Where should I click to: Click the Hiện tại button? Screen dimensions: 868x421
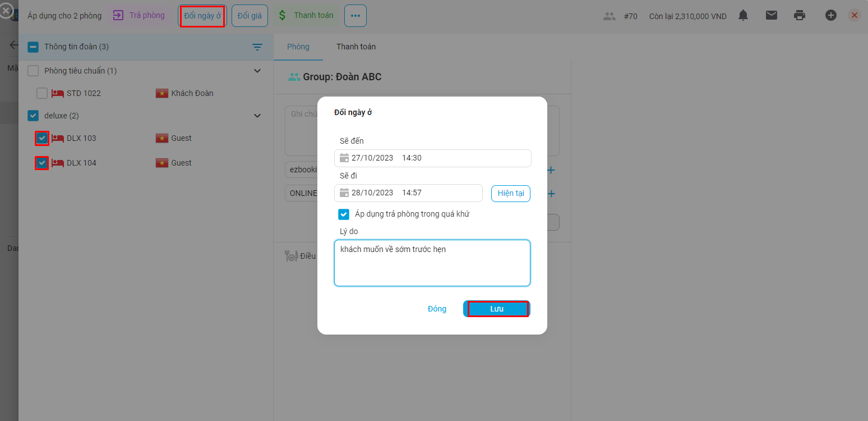pos(510,193)
